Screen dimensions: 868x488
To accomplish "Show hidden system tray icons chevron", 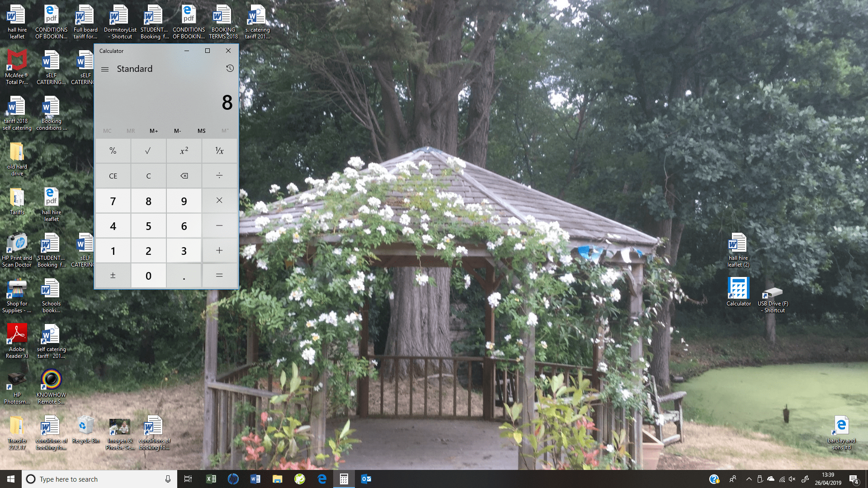I will (x=749, y=479).
